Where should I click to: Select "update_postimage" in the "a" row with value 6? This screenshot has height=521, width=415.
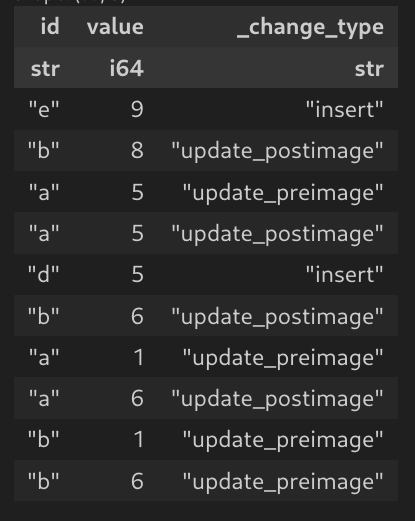277,399
